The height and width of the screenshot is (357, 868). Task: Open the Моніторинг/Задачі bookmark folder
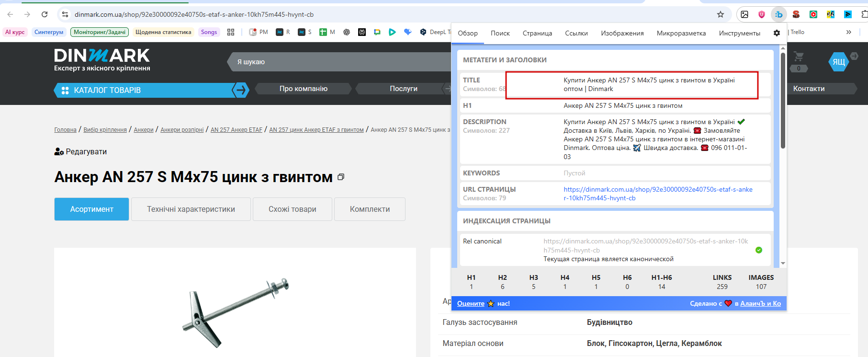point(100,32)
